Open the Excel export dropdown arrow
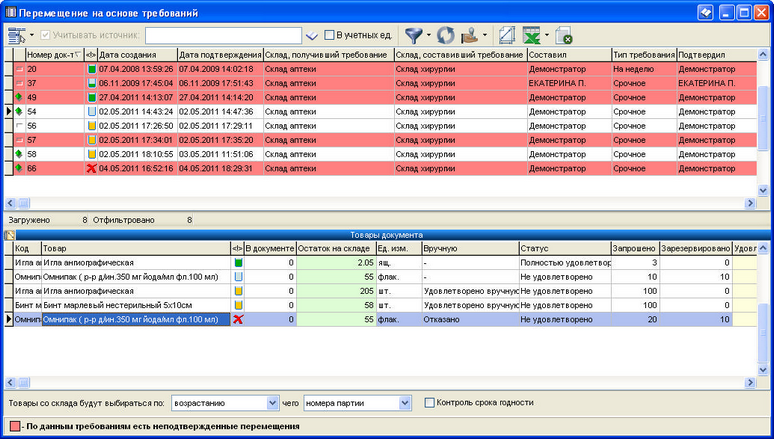The image size is (774, 439). coord(547,35)
